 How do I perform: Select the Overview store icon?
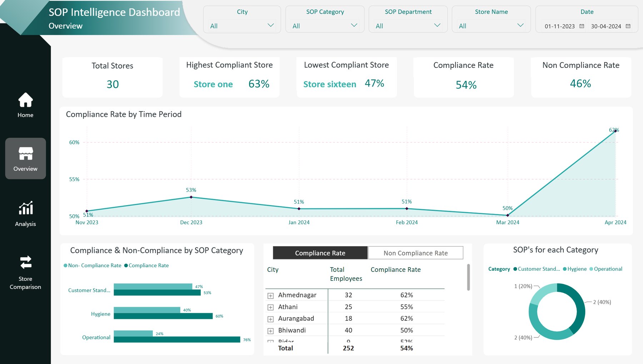(26, 154)
